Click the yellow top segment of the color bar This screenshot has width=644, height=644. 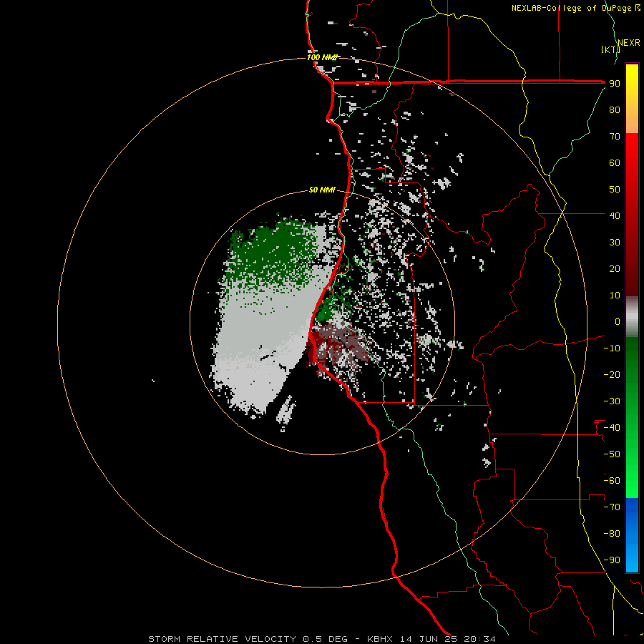pyautogui.click(x=632, y=99)
